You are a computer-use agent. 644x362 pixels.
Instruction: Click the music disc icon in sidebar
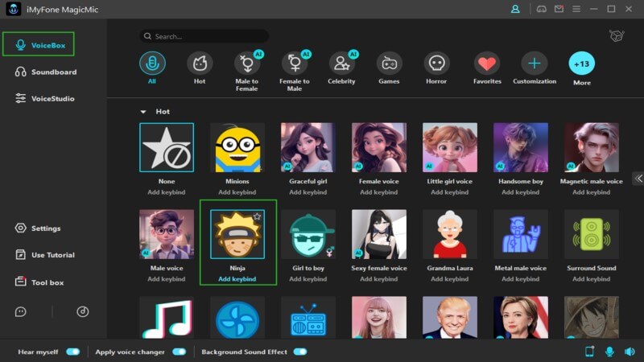[x=83, y=311]
